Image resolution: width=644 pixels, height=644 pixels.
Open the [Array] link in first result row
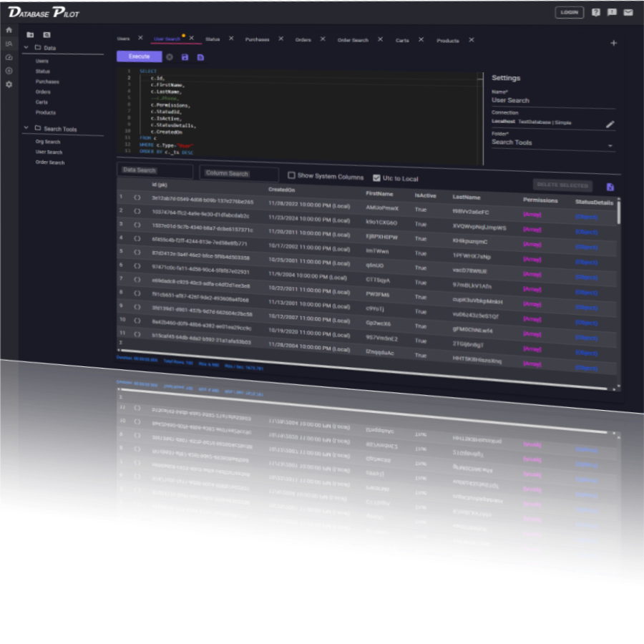point(532,215)
